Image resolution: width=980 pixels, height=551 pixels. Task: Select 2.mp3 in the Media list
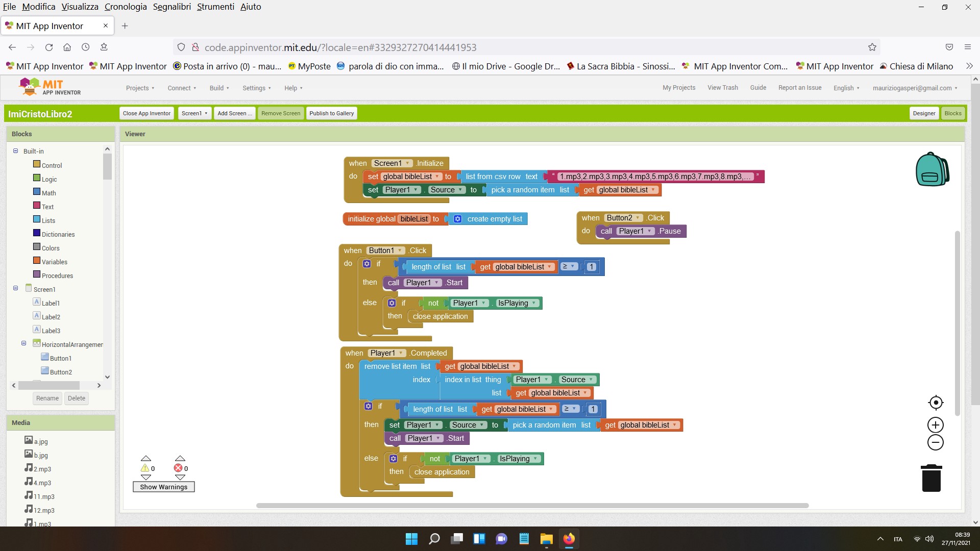point(42,469)
